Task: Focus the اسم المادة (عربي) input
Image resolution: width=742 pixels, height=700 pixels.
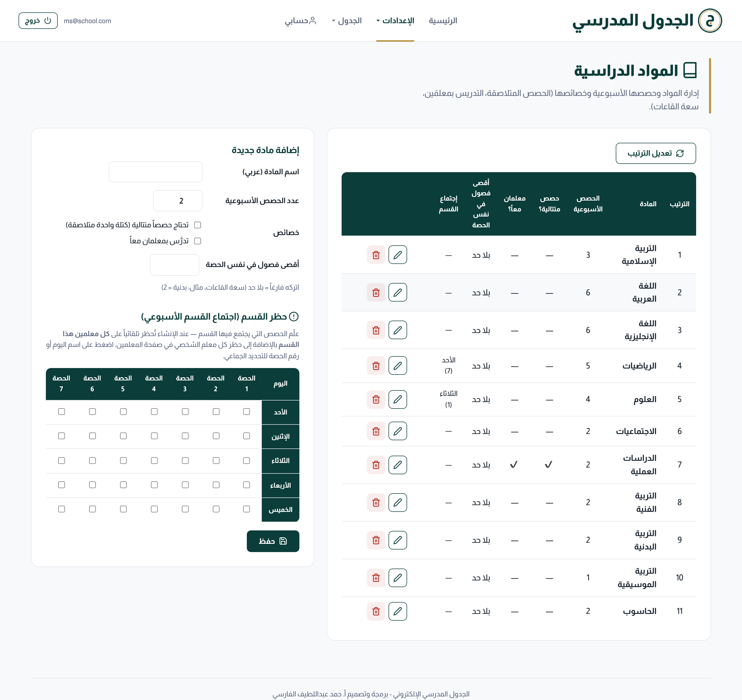Action: pyautogui.click(x=155, y=172)
